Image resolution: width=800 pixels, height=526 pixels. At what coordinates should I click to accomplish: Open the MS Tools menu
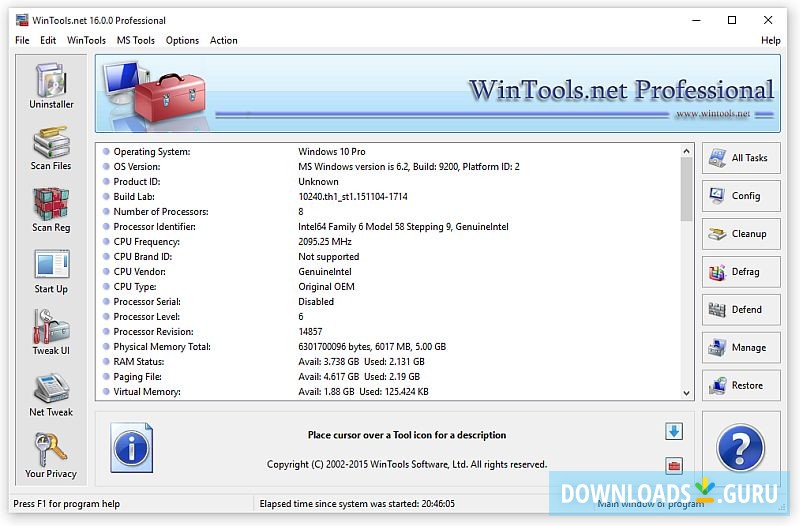tap(136, 40)
